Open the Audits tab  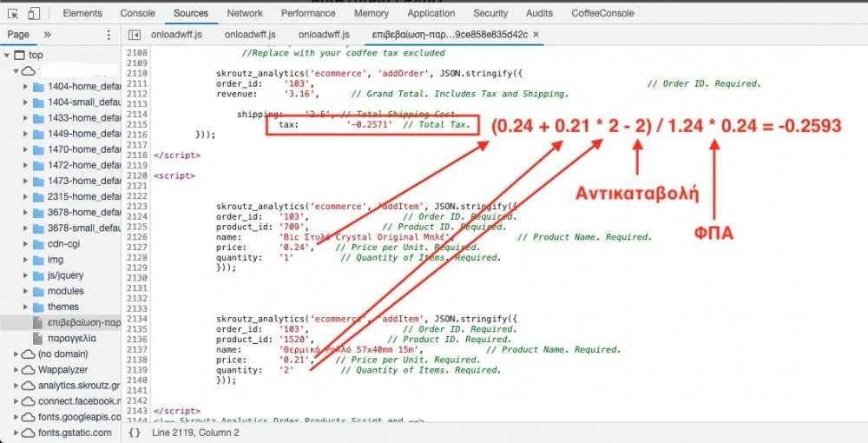[540, 13]
